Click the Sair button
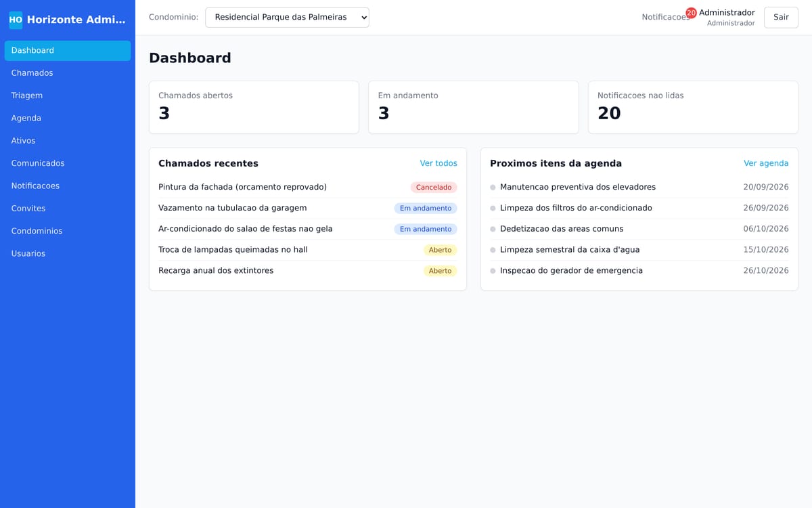Viewport: 812px width, 508px height. click(x=781, y=18)
